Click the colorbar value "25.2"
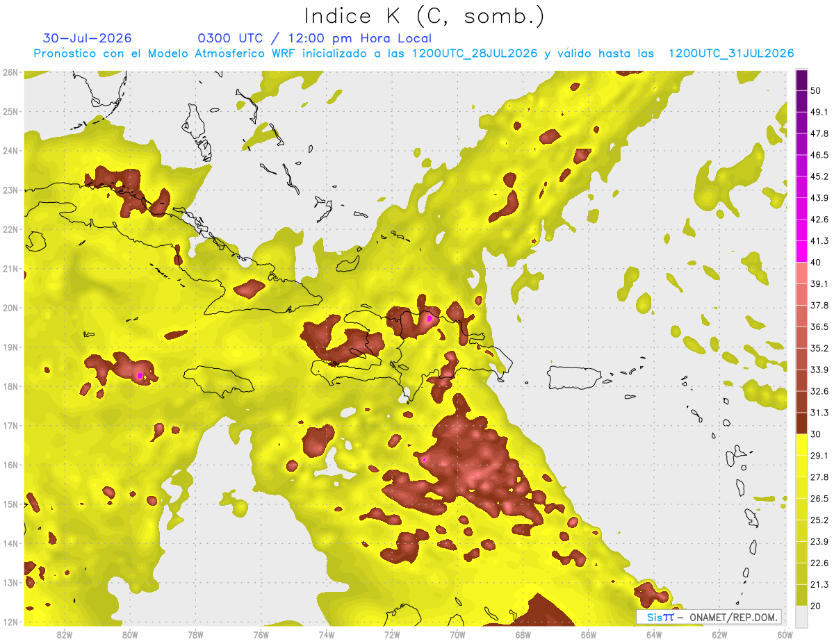This screenshot has height=644, width=834. [819, 520]
